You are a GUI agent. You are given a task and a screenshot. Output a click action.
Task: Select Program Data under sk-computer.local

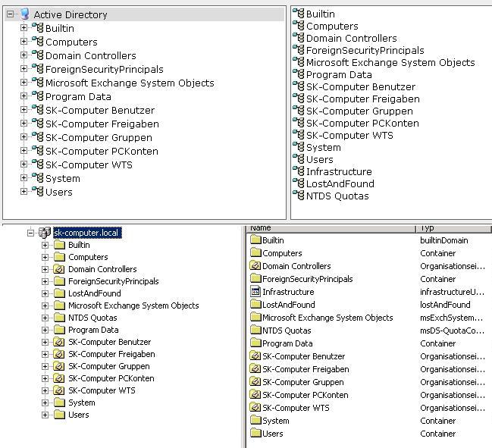93,330
